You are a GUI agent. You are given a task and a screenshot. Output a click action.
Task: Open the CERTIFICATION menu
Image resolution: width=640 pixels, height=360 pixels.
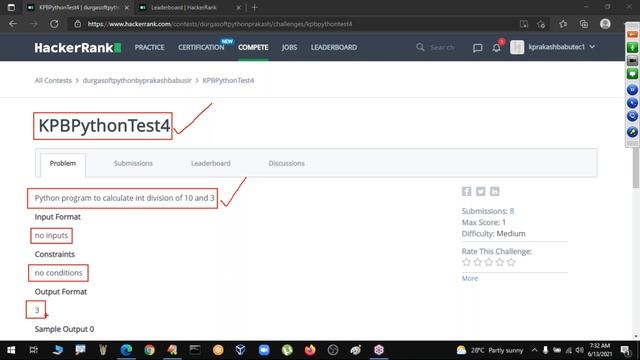pyautogui.click(x=201, y=47)
